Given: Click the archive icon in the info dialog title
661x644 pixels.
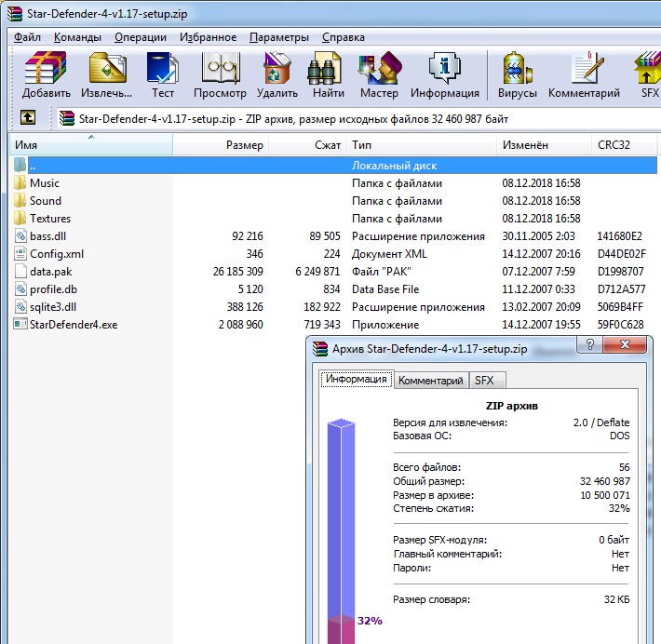Looking at the screenshot, I should pyautogui.click(x=320, y=349).
